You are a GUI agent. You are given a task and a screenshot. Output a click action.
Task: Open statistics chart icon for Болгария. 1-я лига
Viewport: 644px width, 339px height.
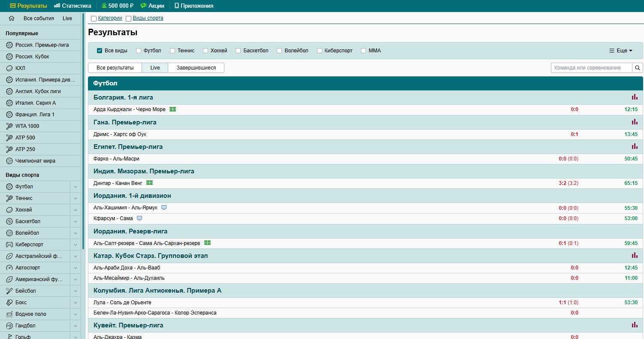[x=635, y=97]
